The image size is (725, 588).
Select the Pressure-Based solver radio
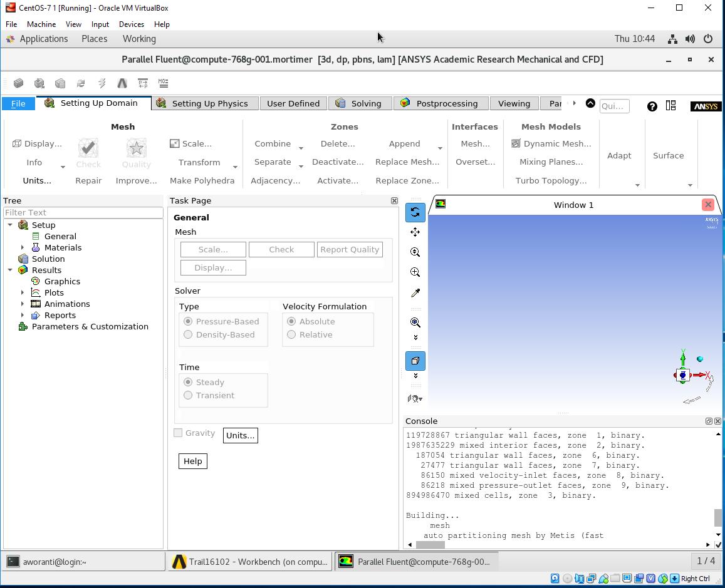pos(188,321)
